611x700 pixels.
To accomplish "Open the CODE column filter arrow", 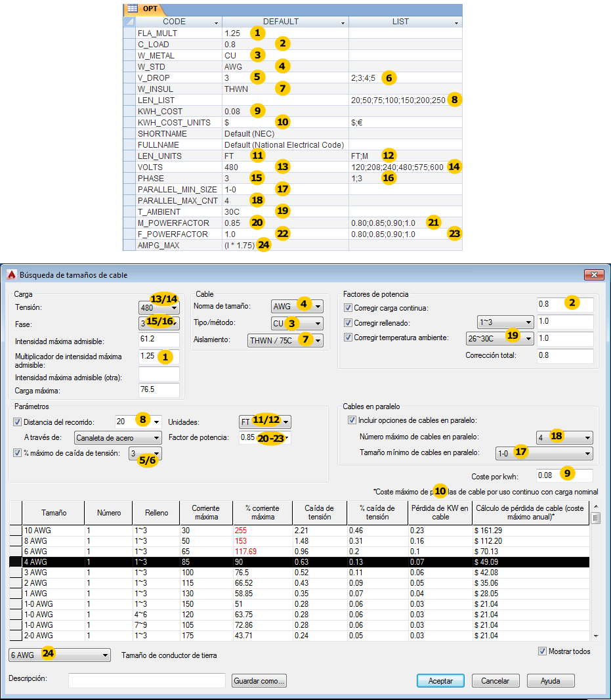I will 216,22.
